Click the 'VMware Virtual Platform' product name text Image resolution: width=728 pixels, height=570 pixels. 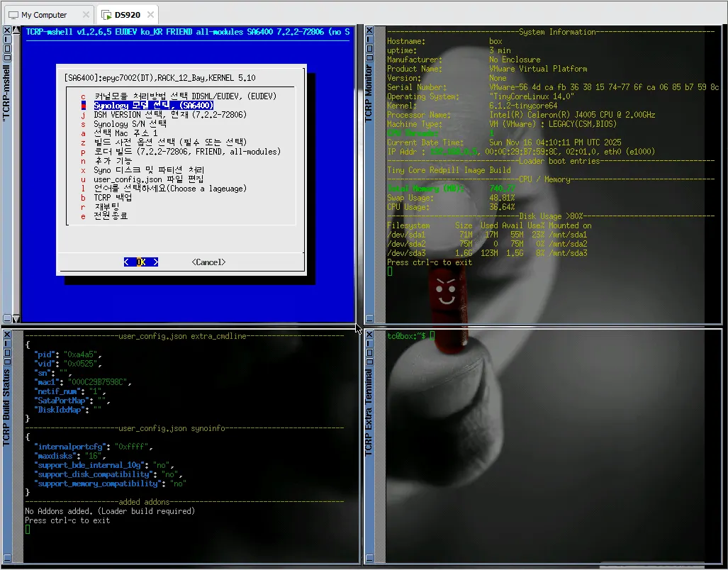pyautogui.click(x=538, y=69)
